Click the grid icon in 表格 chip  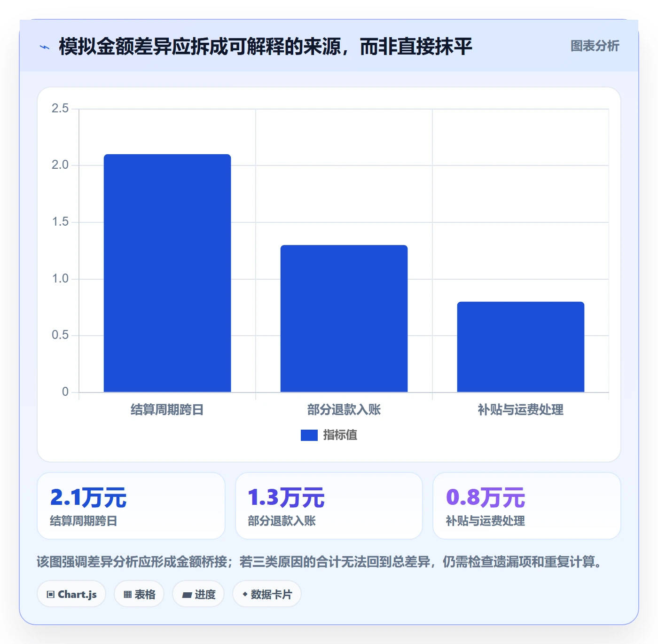[127, 595]
